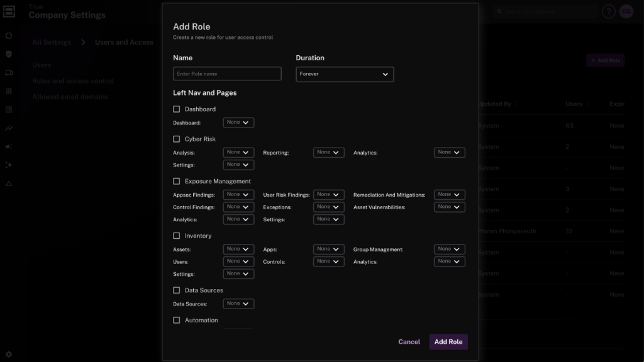Toggle the Exposure Management checkbox
Image resolution: width=644 pixels, height=362 pixels.
click(x=177, y=181)
